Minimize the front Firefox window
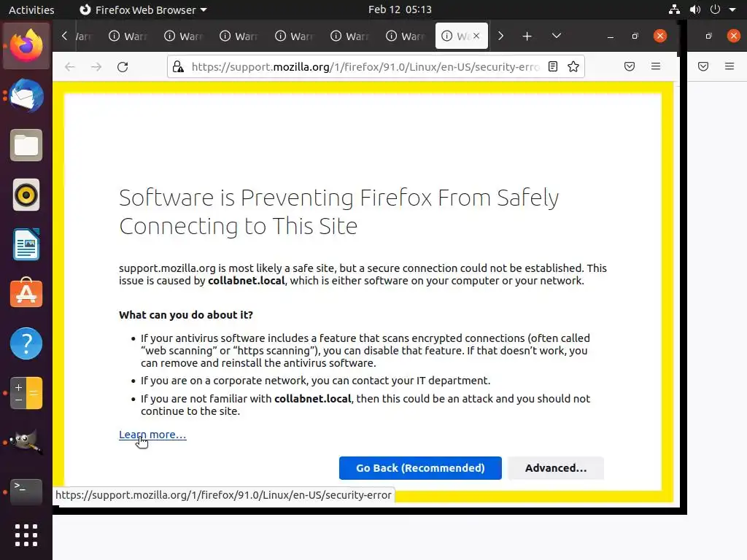Image resolution: width=747 pixels, height=560 pixels. [x=611, y=36]
